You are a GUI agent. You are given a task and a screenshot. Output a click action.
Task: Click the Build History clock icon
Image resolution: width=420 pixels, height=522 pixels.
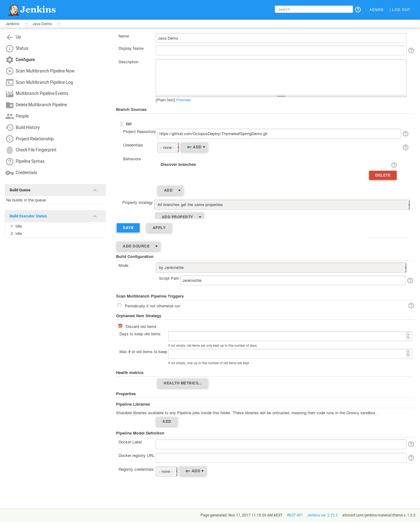point(10,127)
